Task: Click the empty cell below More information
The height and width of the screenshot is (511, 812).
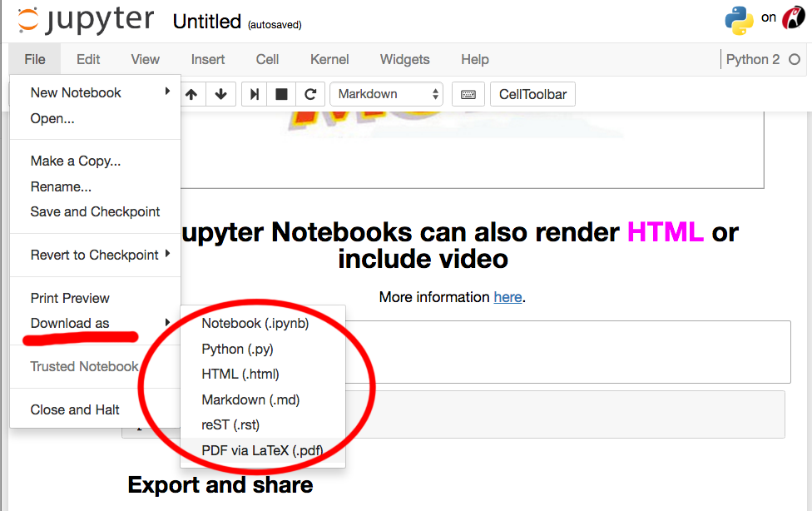Action: pyautogui.click(x=568, y=352)
